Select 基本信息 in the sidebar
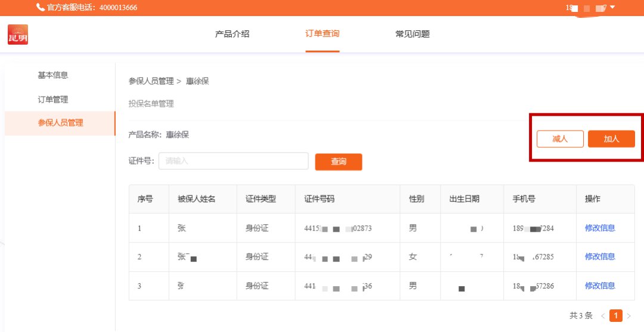644x332 pixels. (x=53, y=75)
